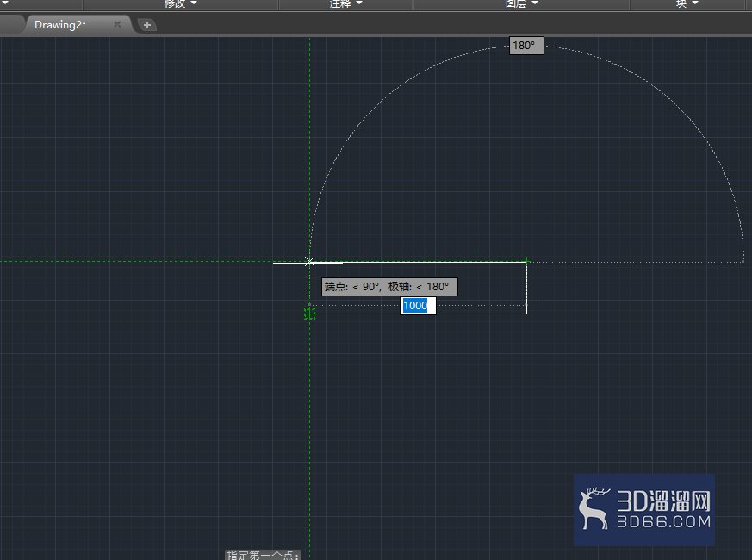Expand the 图层 ribbon panel
Screen dimensions: 752x560
click(522, 3)
